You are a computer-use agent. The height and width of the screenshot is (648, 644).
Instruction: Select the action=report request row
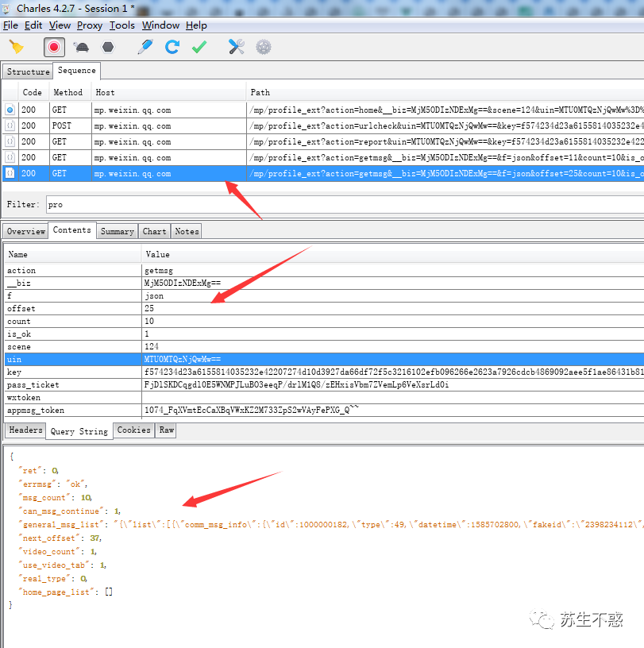(x=323, y=141)
